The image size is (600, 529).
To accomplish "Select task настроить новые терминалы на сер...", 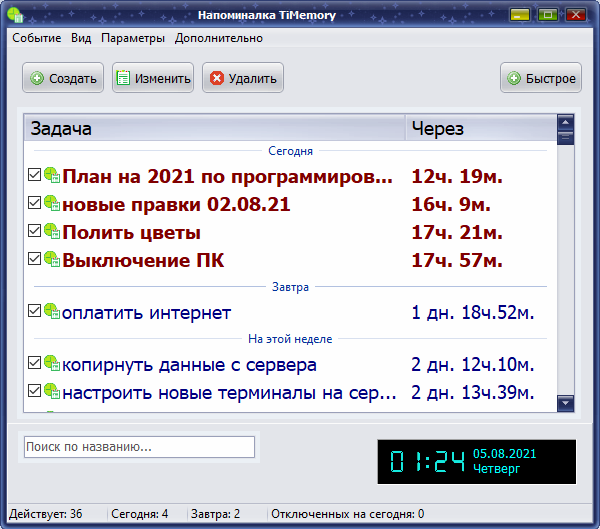I will tap(230, 392).
